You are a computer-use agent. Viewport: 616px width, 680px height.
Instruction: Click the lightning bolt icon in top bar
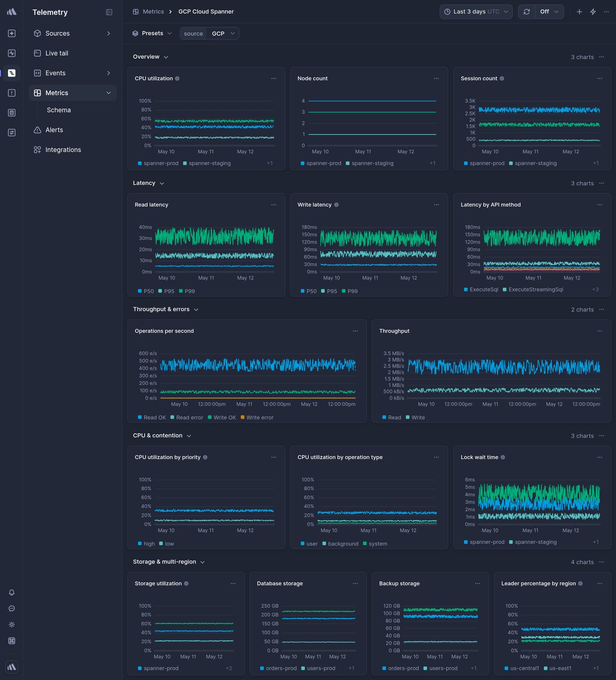pyautogui.click(x=593, y=12)
